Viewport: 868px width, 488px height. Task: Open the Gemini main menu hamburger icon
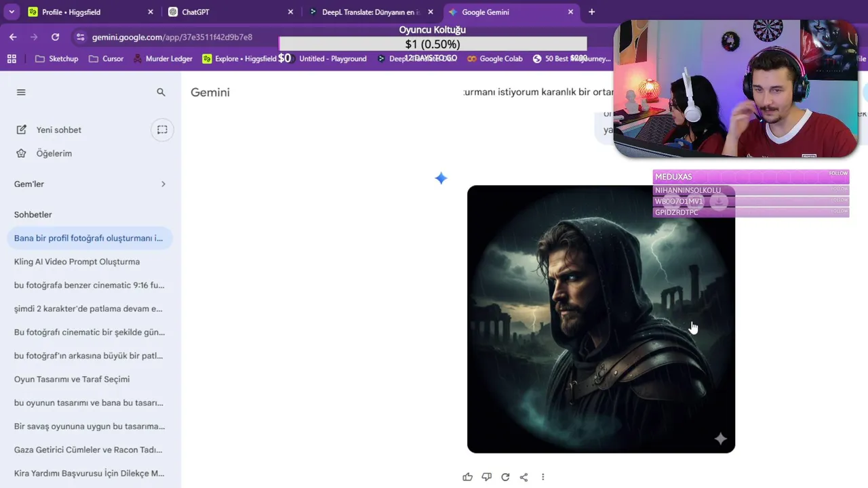coord(21,92)
